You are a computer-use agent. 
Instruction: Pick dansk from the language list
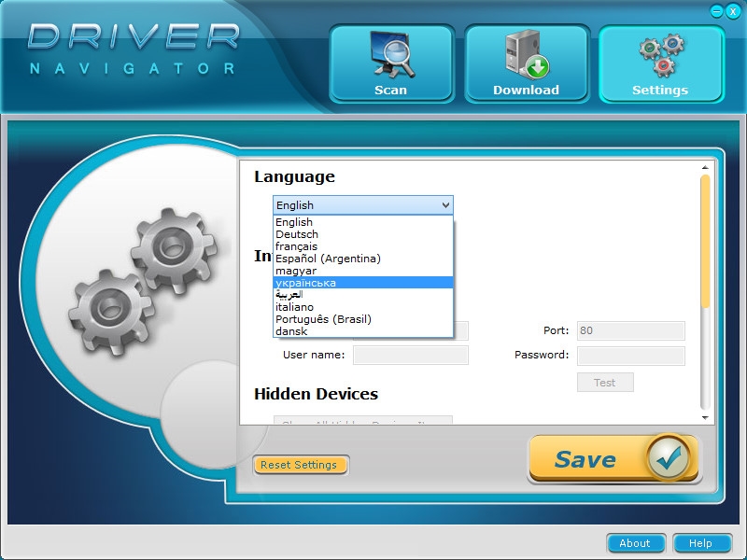pos(363,331)
